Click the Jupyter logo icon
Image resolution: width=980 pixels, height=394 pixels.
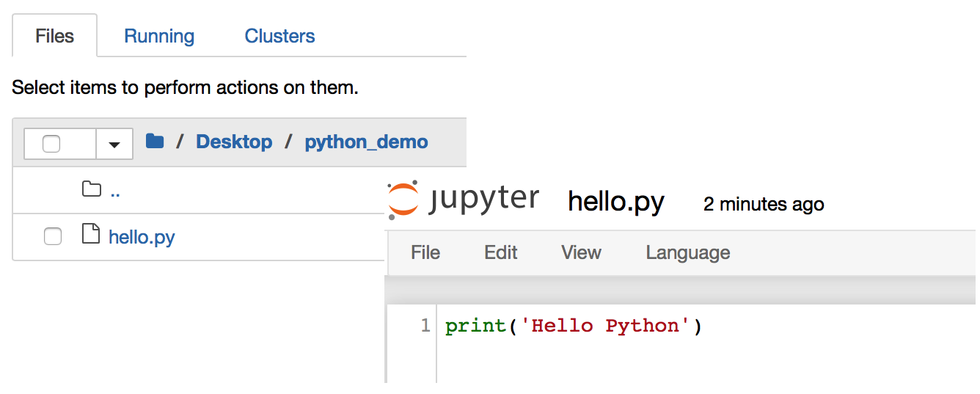[403, 200]
